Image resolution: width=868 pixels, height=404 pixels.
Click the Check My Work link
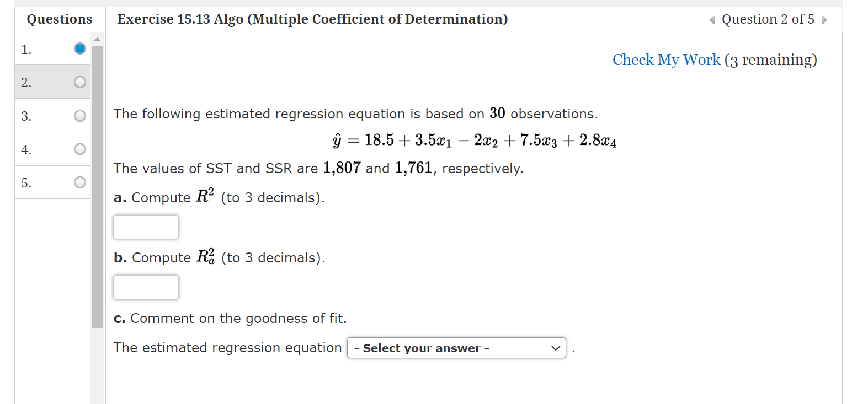click(x=665, y=60)
